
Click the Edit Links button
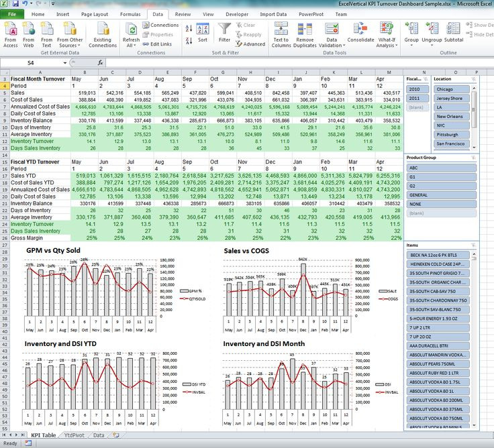pos(157,44)
